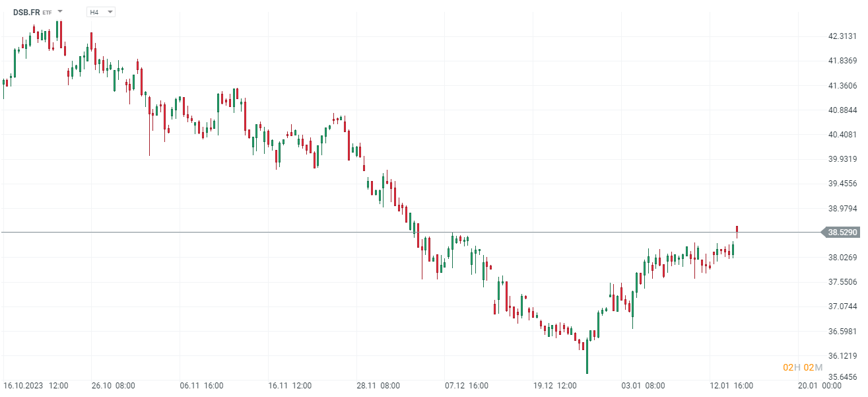The height and width of the screenshot is (397, 868).
Task: Click the 20.01 00:00 time axis label
Action: [819, 385]
